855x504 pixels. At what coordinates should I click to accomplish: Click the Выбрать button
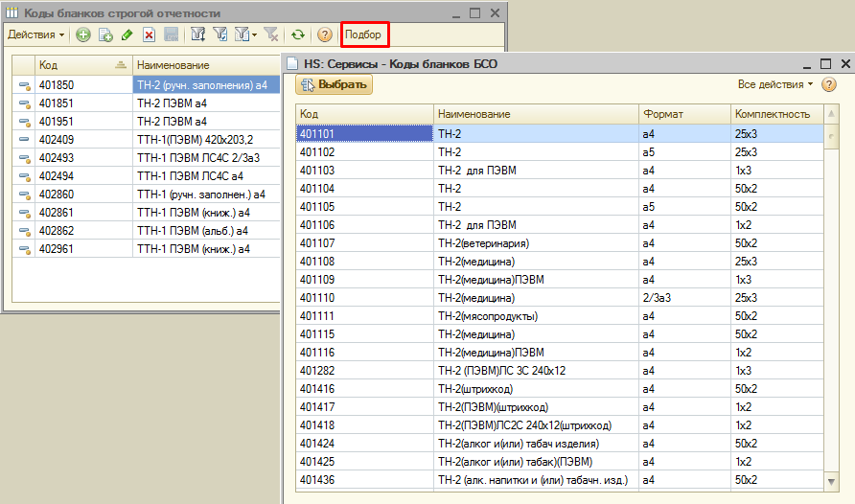[x=335, y=84]
